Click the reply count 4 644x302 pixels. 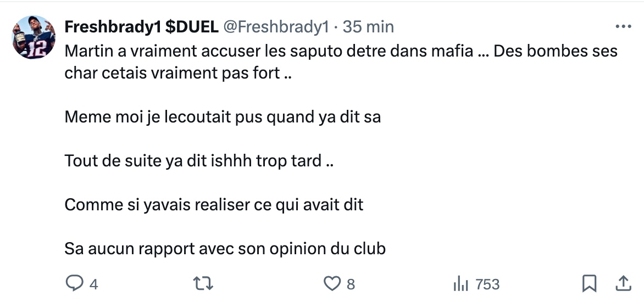coord(93,284)
